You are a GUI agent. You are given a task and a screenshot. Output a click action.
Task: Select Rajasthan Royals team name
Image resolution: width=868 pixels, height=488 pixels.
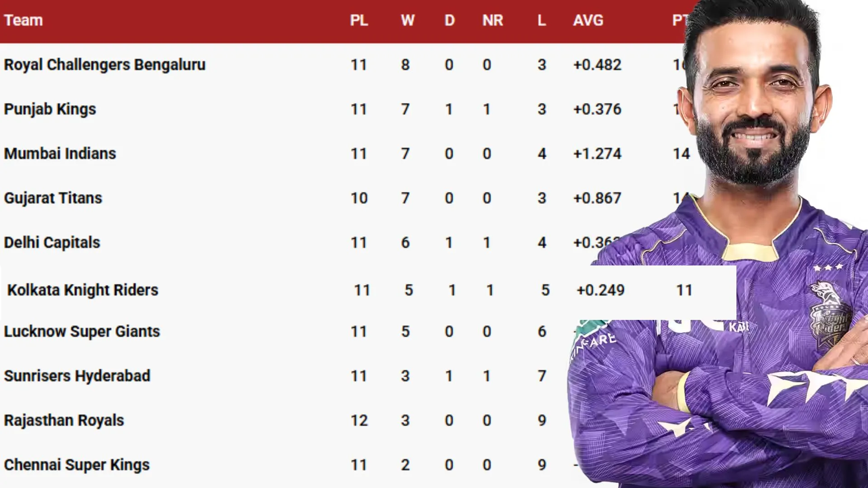point(64,420)
